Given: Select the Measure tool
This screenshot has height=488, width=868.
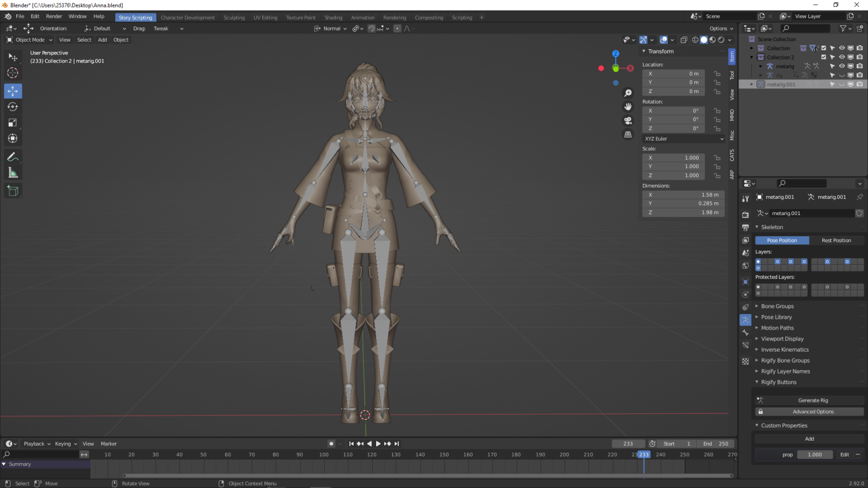Looking at the screenshot, I should pos(13,173).
